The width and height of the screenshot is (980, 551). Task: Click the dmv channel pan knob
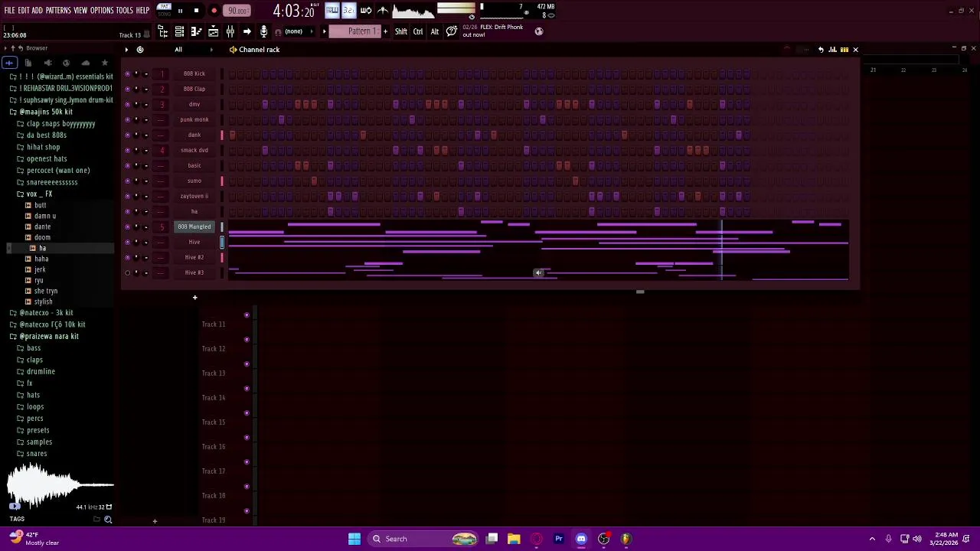pos(136,104)
